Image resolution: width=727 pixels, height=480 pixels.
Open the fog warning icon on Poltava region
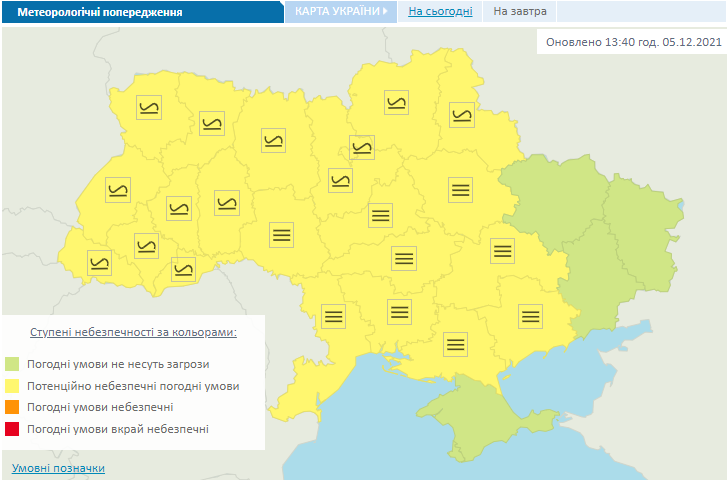coord(460,188)
